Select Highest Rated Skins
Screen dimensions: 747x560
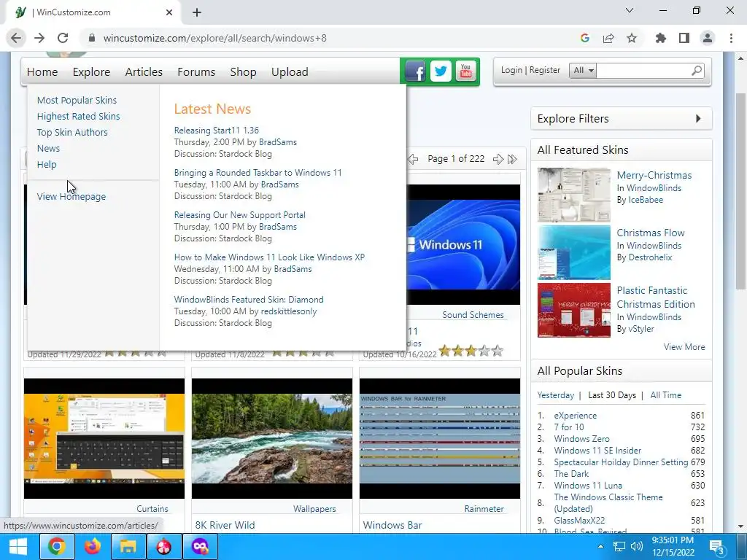click(x=79, y=116)
